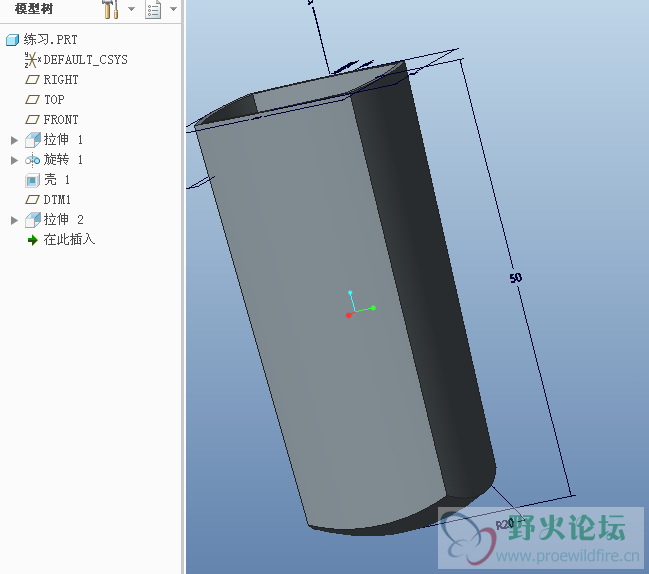Expand the 旋转 1 feature node
Viewport: 649px width, 574px height.
(14, 160)
